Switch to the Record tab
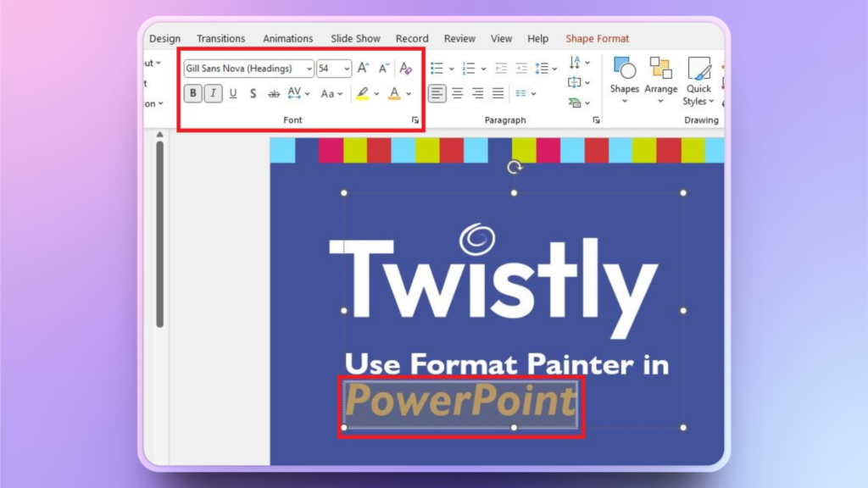The image size is (868, 488). [412, 39]
